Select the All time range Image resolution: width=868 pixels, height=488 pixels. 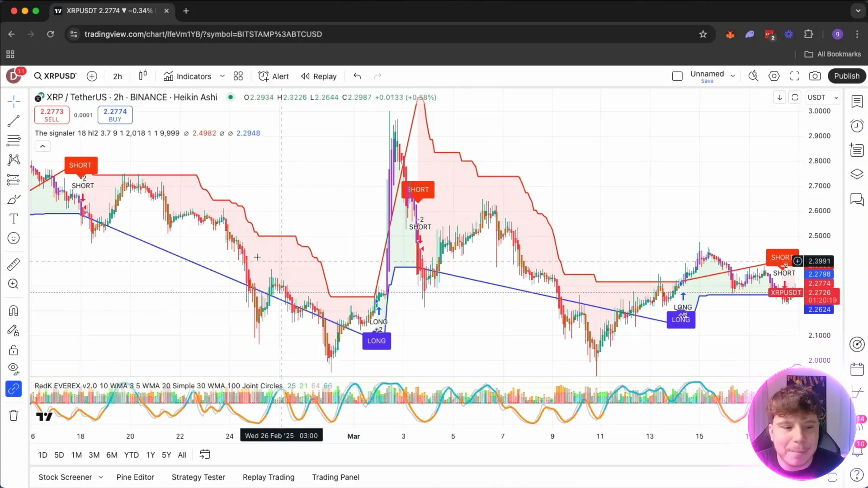coord(182,455)
